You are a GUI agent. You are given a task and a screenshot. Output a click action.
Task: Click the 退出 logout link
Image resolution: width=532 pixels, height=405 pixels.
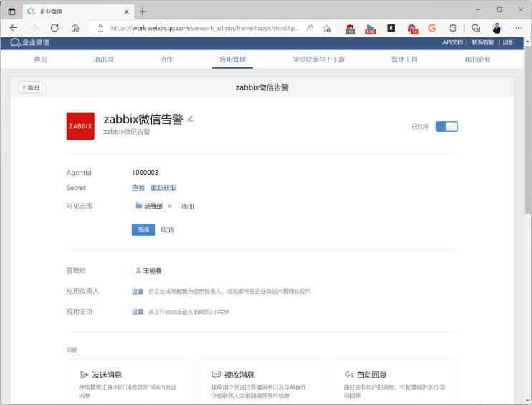tap(508, 42)
